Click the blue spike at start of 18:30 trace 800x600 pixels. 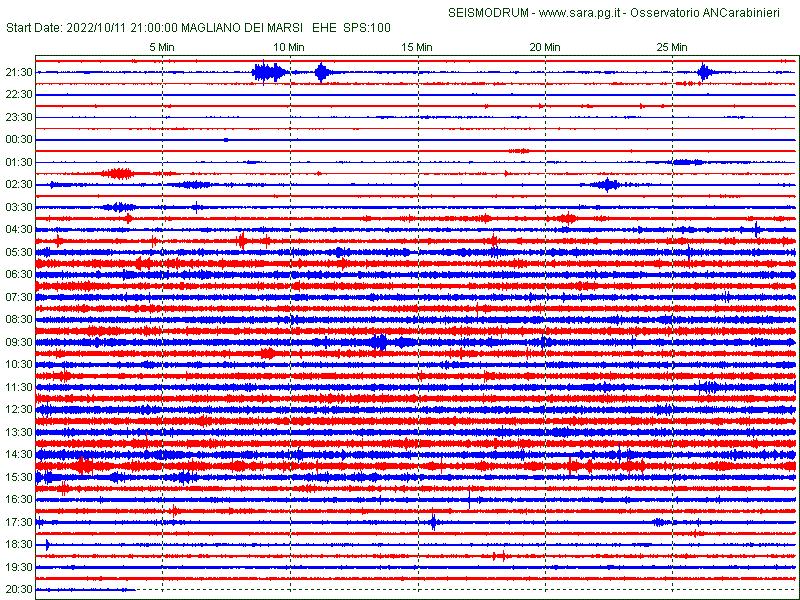coord(47,544)
